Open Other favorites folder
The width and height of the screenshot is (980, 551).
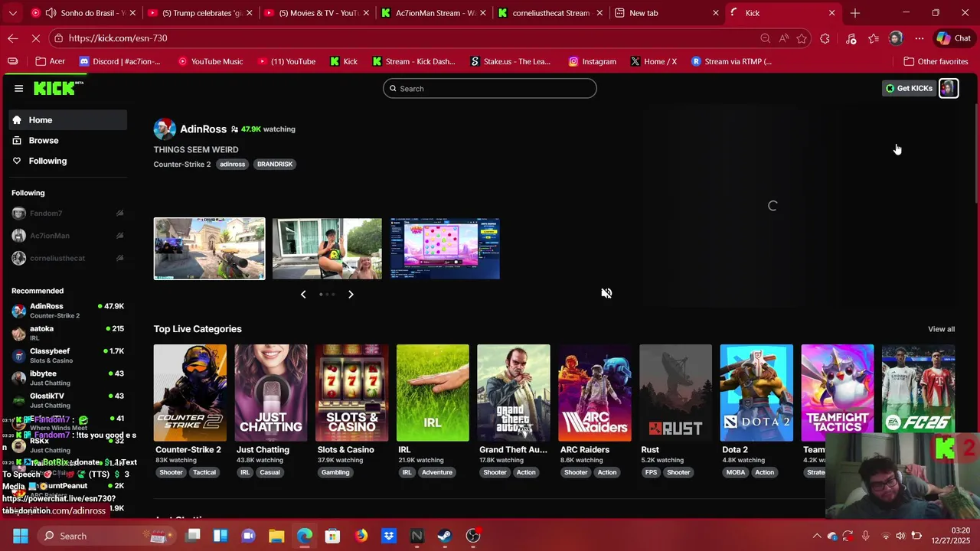[936, 61]
